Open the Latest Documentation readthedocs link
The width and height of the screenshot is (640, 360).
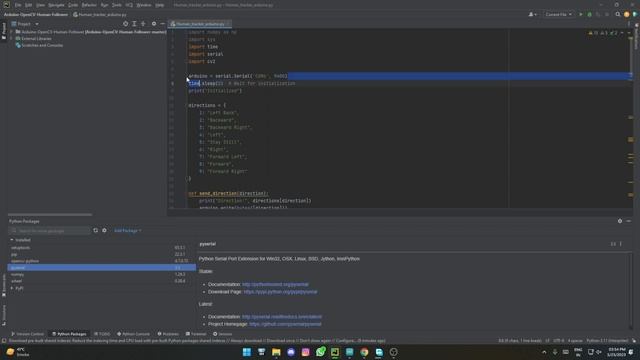(282, 317)
